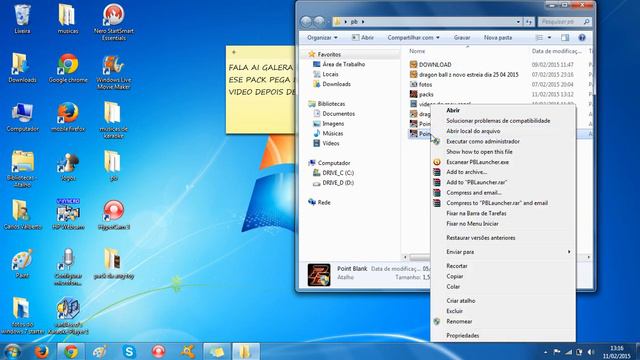Open the musicas de karaoke folder
This screenshot has height=360, width=640.
(x=114, y=120)
